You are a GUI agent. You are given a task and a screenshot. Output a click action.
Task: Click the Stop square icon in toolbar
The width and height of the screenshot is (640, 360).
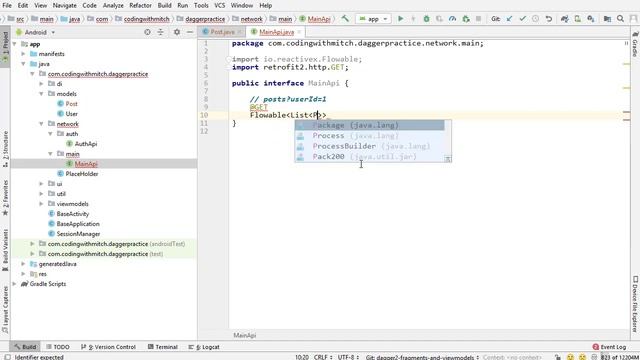[478, 19]
